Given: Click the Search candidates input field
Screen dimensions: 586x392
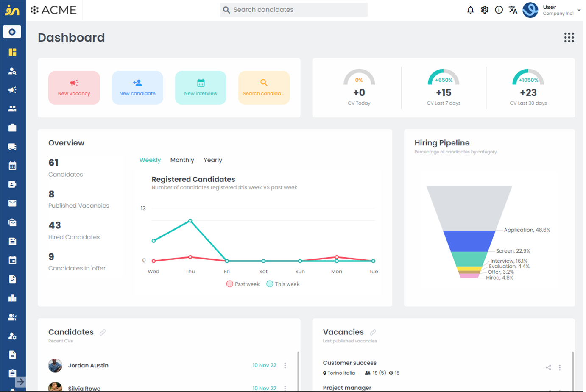Looking at the screenshot, I should (x=293, y=10).
